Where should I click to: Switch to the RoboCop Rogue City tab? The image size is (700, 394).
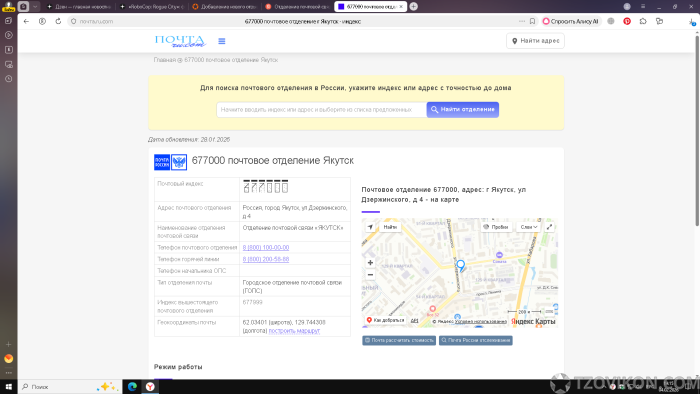point(151,7)
